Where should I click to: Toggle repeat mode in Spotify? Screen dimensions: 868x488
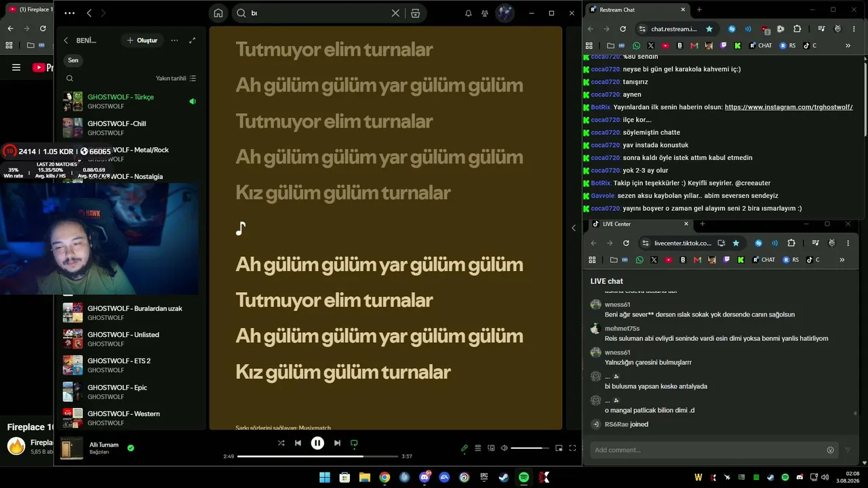pos(354,443)
